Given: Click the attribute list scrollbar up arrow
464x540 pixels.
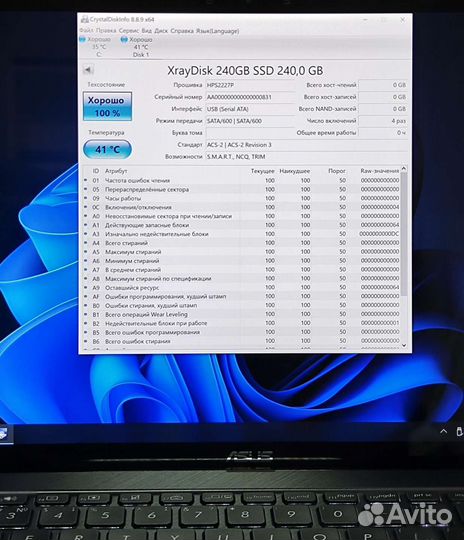Looking at the screenshot, I should tap(404, 169).
